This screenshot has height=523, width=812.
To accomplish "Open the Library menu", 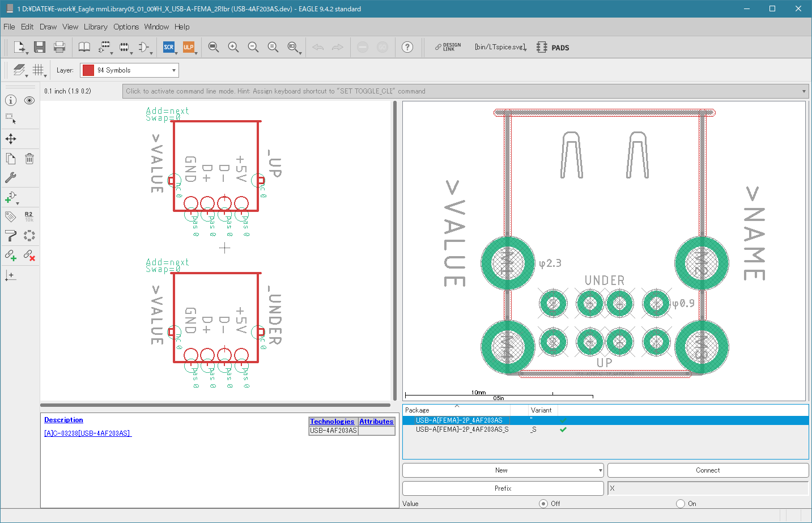I will pyautogui.click(x=96, y=27).
